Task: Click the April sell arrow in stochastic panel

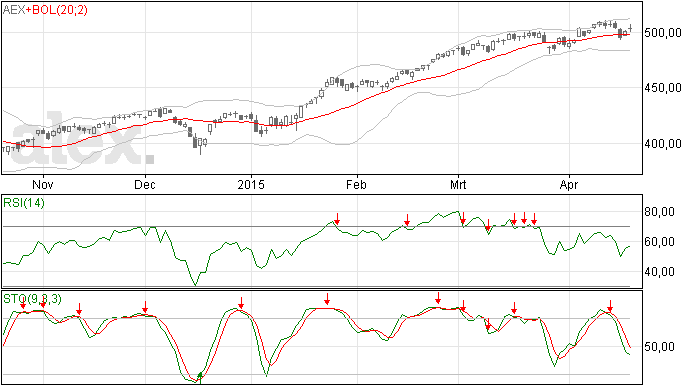Action: coord(610,306)
